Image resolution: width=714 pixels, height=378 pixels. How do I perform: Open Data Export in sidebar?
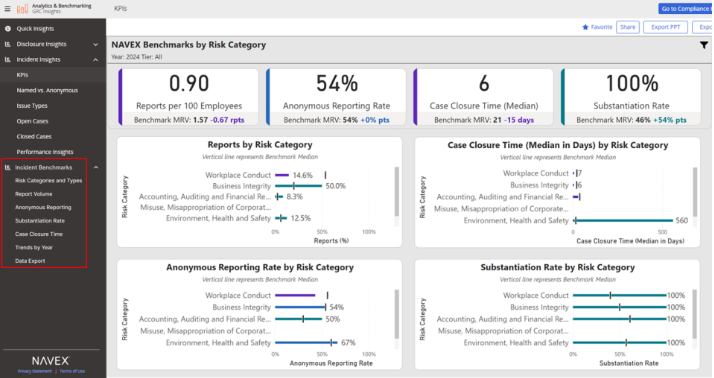tap(30, 261)
